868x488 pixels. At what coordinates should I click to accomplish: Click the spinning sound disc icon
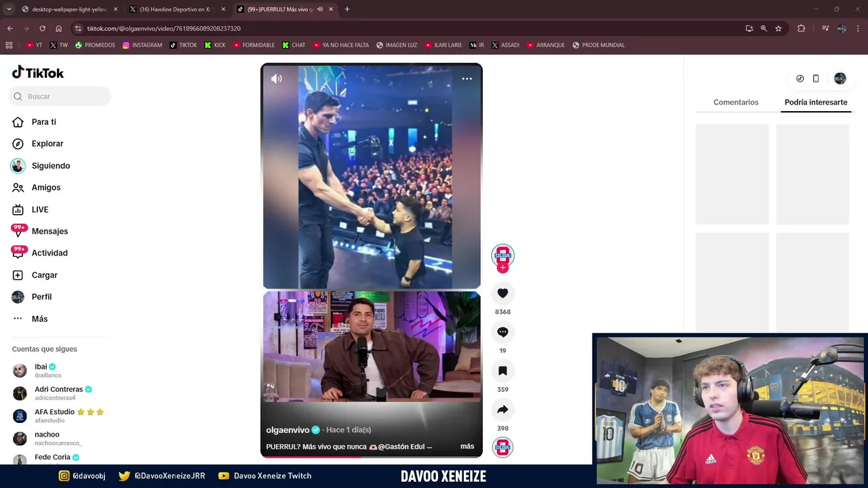[502, 447]
